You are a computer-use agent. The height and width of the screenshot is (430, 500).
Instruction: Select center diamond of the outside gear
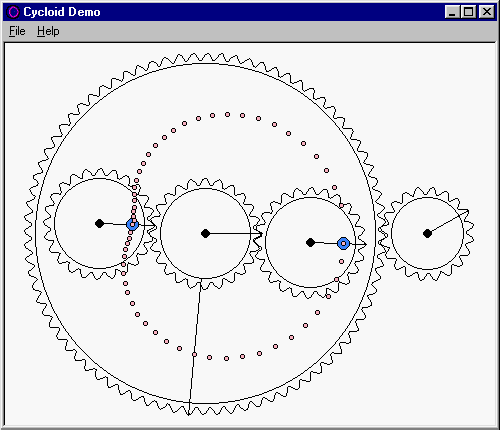coord(427,233)
